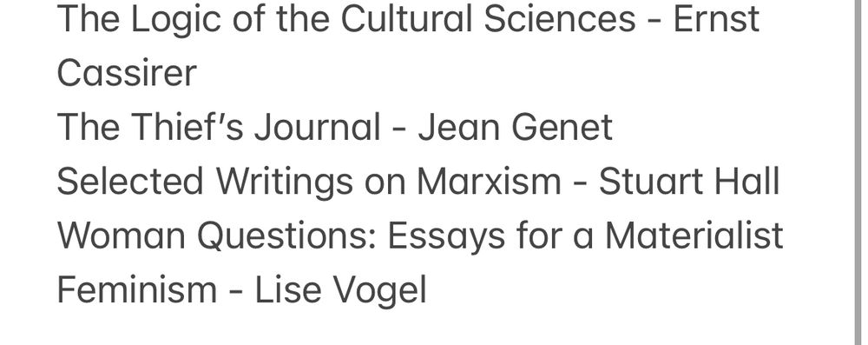The width and height of the screenshot is (868, 345).
Task: Place cursor on the word 'Marxism'
Action: (x=489, y=182)
